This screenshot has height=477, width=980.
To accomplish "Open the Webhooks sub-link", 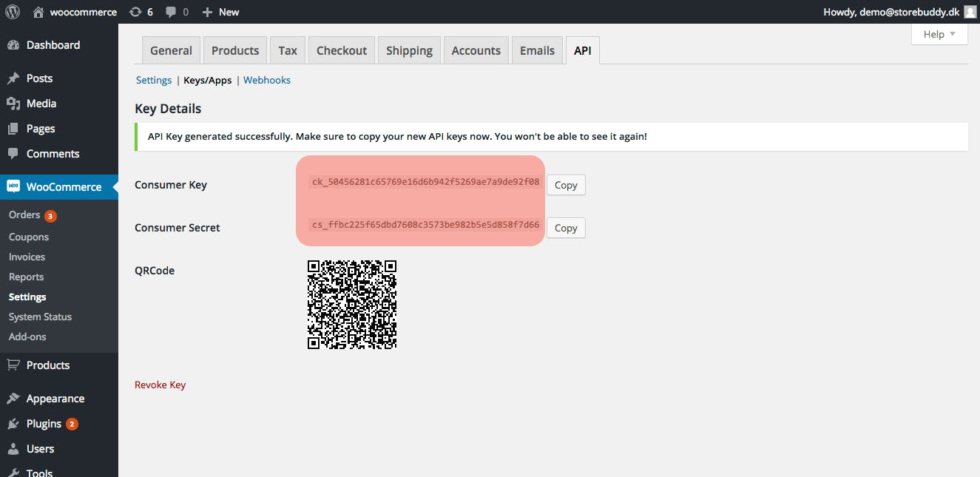I will click(x=267, y=80).
